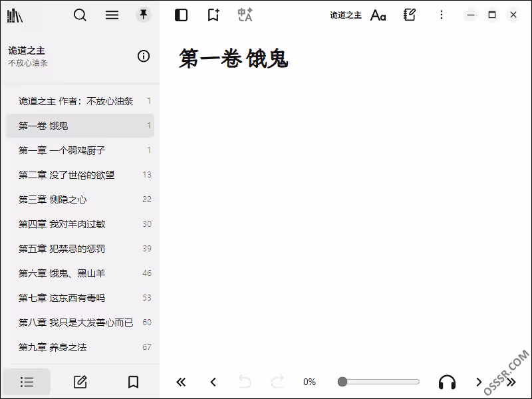
Task: Jump to previous section with double-left arrows
Action: click(181, 382)
